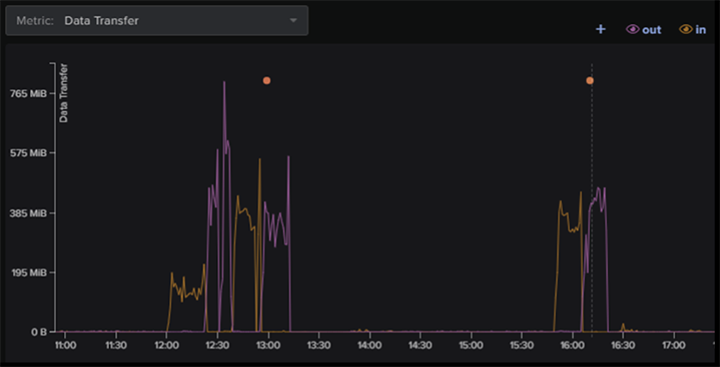Click the orange event dot near 16:10

tap(590, 80)
